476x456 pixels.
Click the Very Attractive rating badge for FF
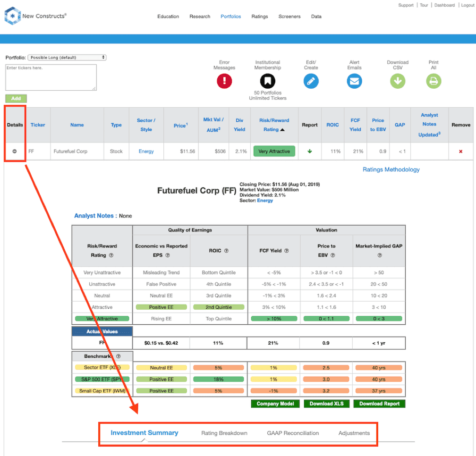click(274, 151)
